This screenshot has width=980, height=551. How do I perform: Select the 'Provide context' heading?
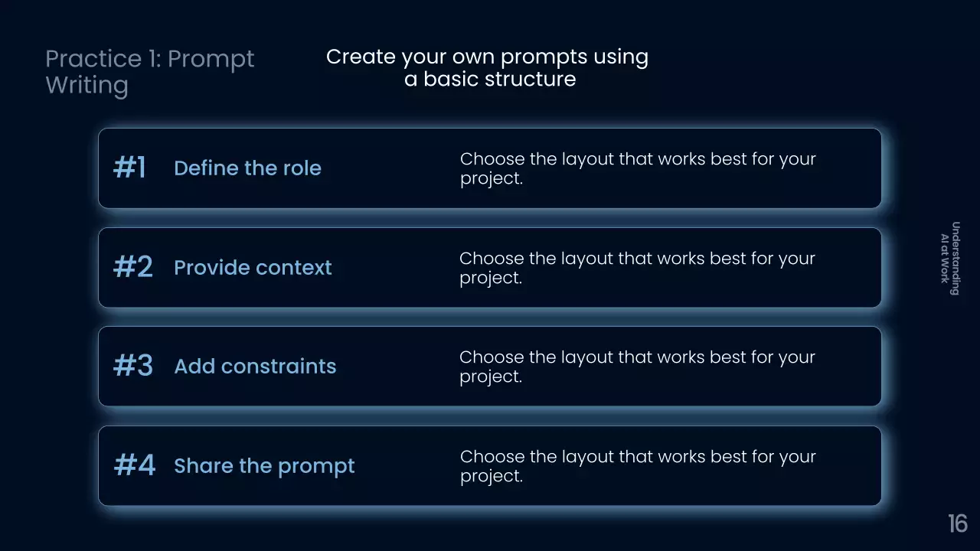tap(253, 268)
